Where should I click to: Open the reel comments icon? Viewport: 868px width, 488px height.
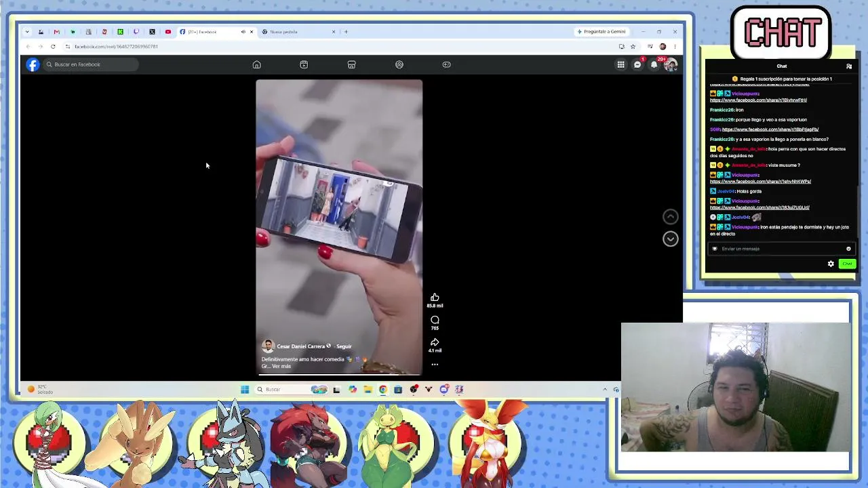coord(435,320)
